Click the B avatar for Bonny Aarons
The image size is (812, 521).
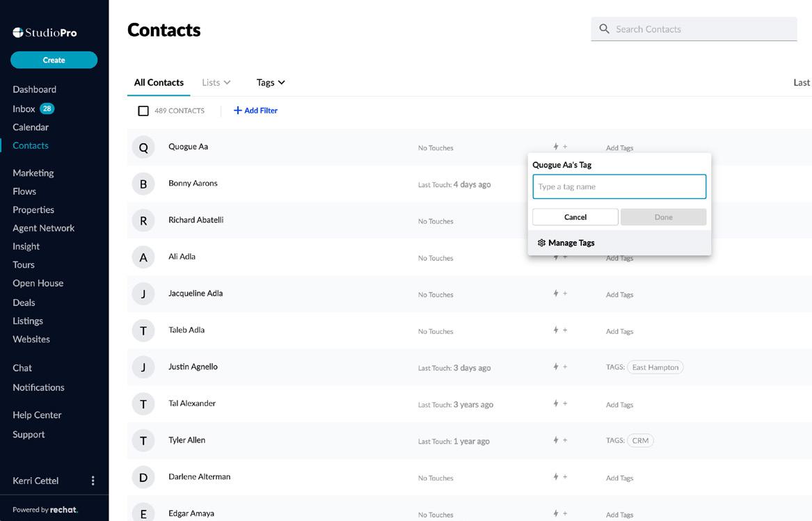pyautogui.click(x=143, y=184)
